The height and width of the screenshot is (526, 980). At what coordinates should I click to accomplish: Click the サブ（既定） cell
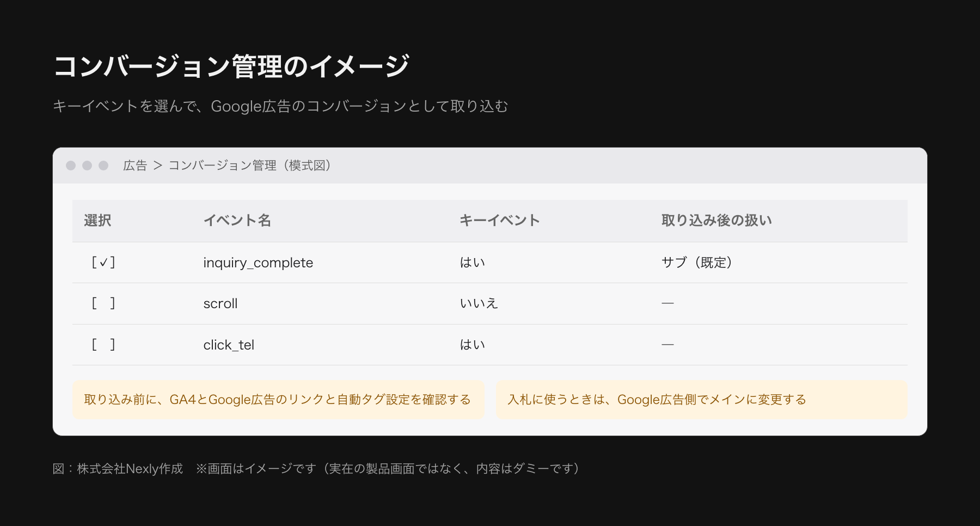pyautogui.click(x=697, y=262)
